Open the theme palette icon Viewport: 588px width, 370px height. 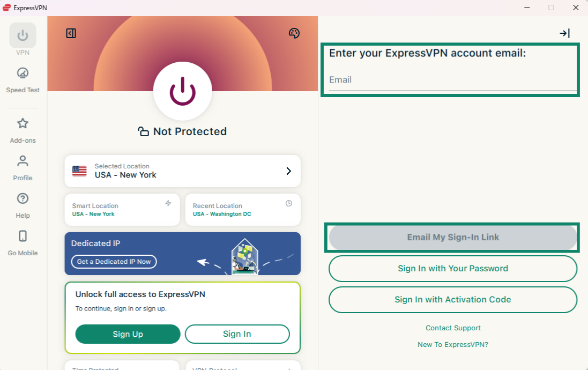(x=294, y=33)
